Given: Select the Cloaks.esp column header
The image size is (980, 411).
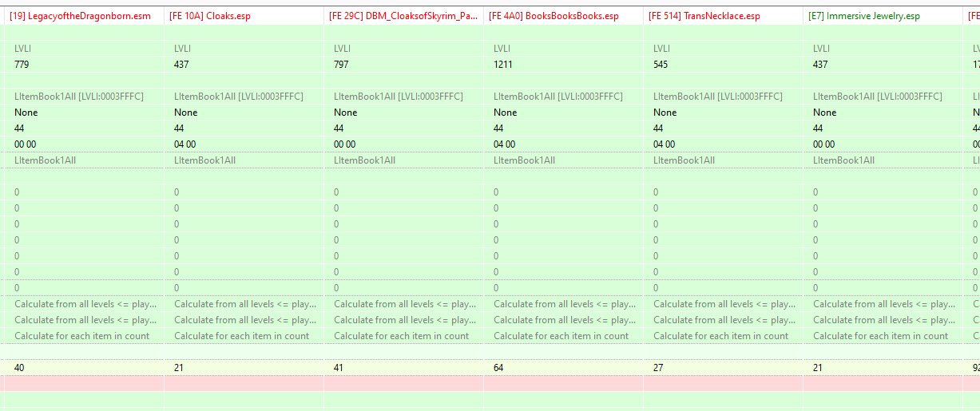Looking at the screenshot, I should click(244, 16).
